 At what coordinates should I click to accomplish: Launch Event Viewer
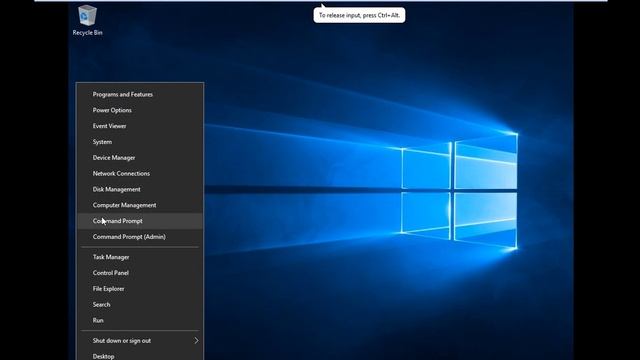pyautogui.click(x=140, y=126)
